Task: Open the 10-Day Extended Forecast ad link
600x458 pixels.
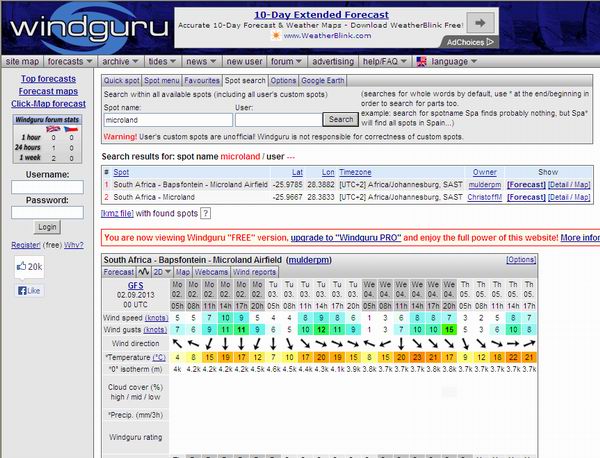Action: (x=321, y=15)
